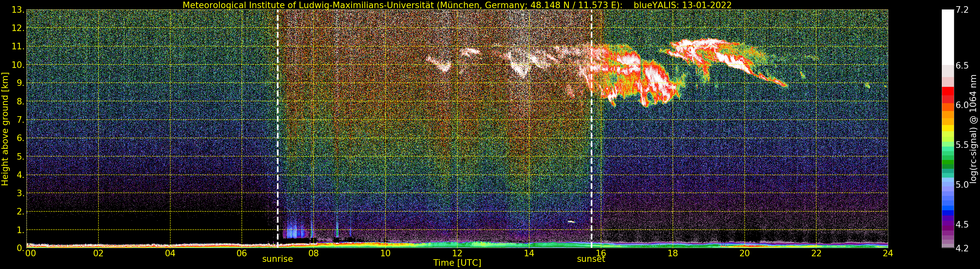
Task: Click the colorbar value '6.5'
Action: (x=962, y=65)
